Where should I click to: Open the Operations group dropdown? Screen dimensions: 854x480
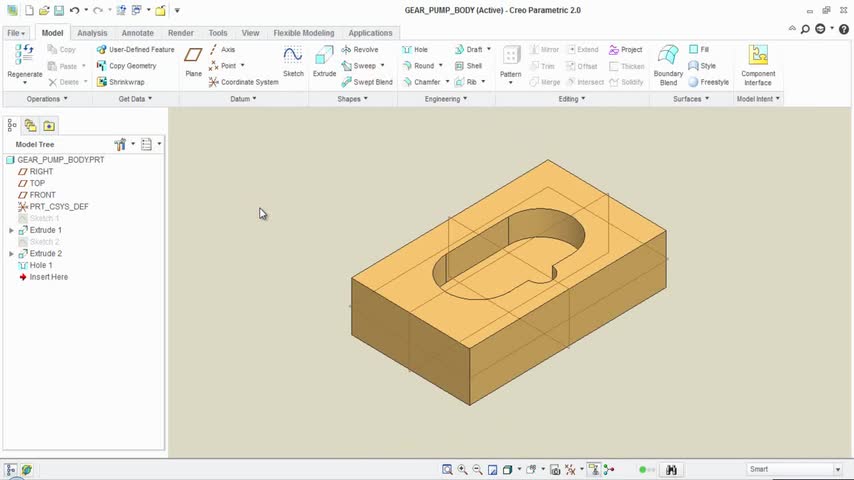pos(47,99)
